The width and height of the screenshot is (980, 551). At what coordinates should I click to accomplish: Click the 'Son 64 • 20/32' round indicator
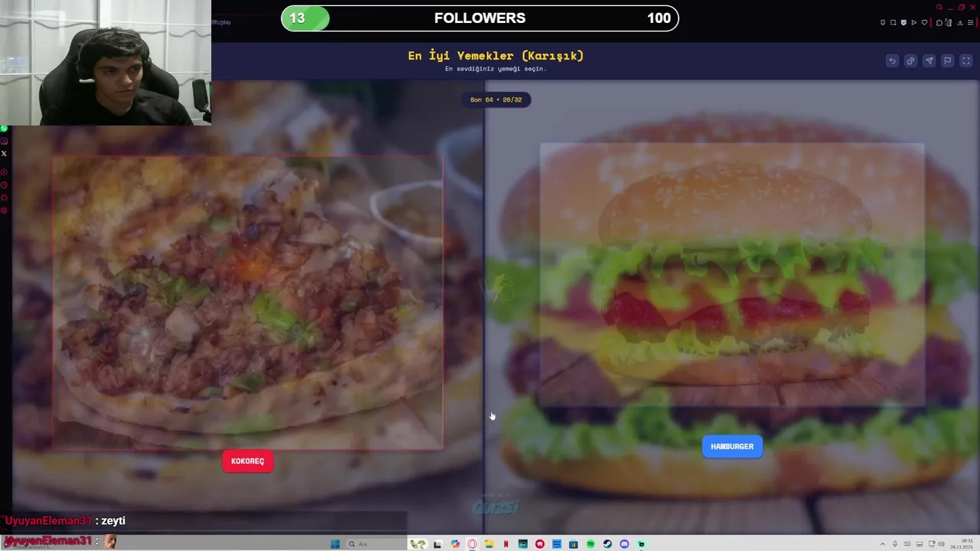click(496, 99)
